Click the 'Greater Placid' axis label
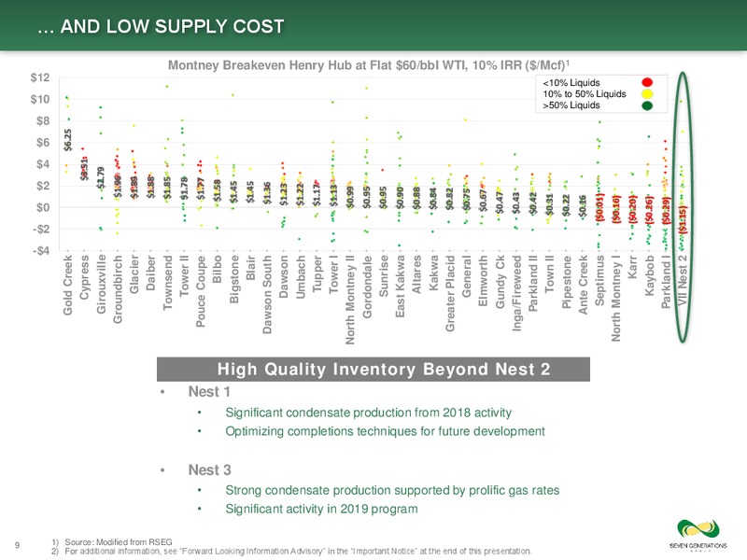This screenshot has height=560, width=747. pyautogui.click(x=450, y=293)
